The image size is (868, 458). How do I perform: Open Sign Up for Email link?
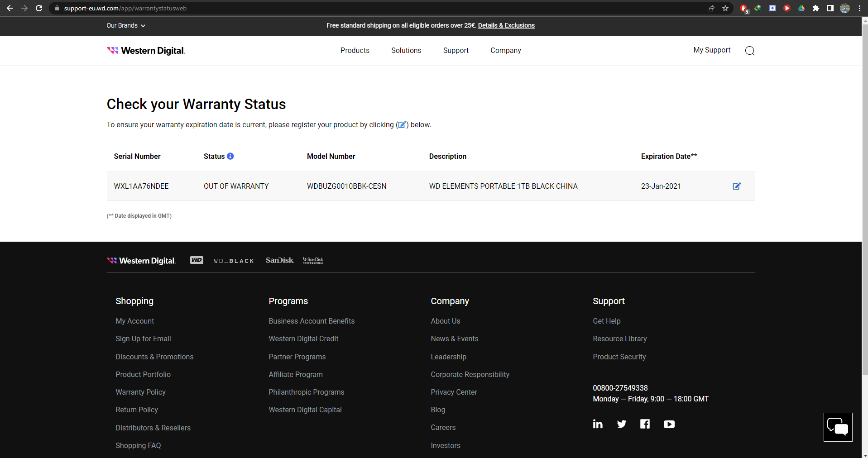pos(143,339)
